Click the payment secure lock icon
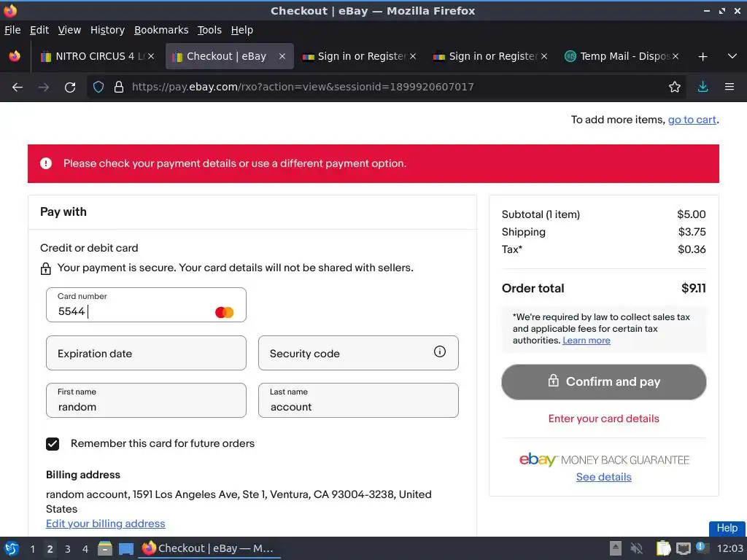Viewport: 747px width, 560px height. click(45, 268)
